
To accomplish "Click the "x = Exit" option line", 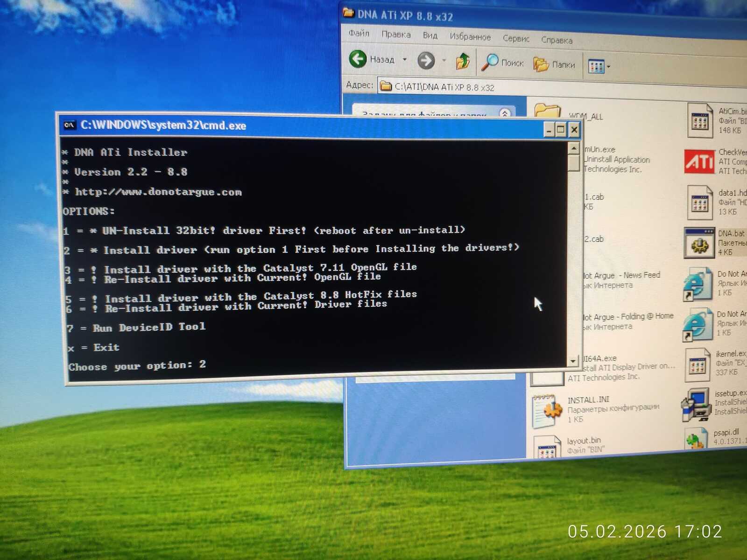I will [93, 348].
